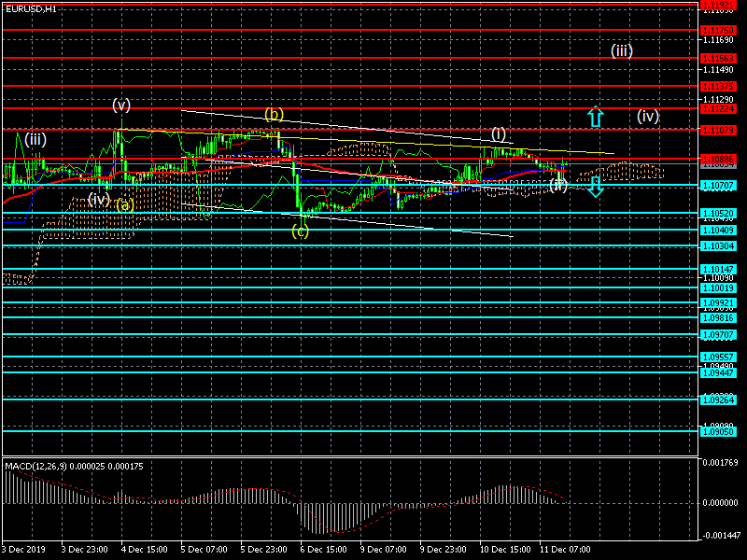The height and width of the screenshot is (560, 747).
Task: Click the EURUSD,H1 chart title
Action: pos(30,8)
